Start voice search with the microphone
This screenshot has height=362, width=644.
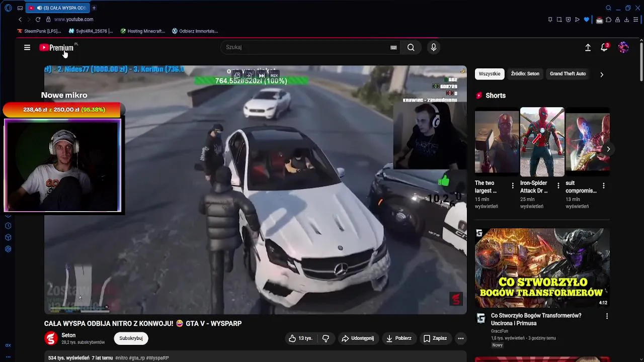434,47
